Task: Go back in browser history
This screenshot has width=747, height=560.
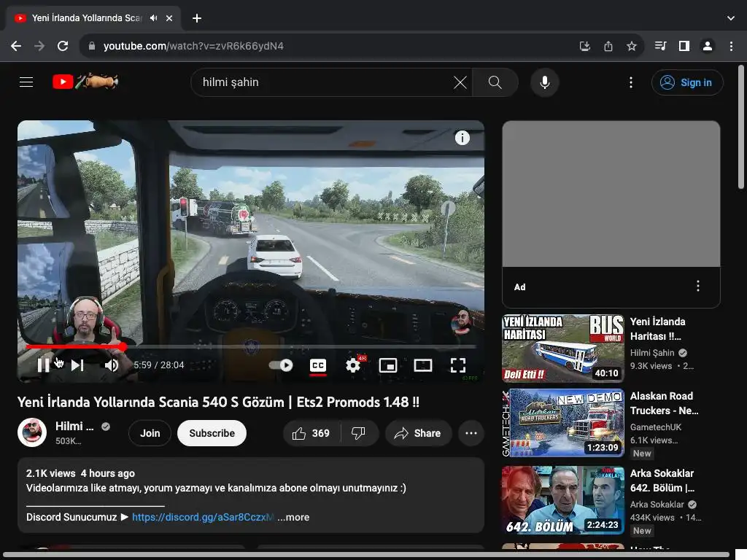Action: click(x=16, y=46)
